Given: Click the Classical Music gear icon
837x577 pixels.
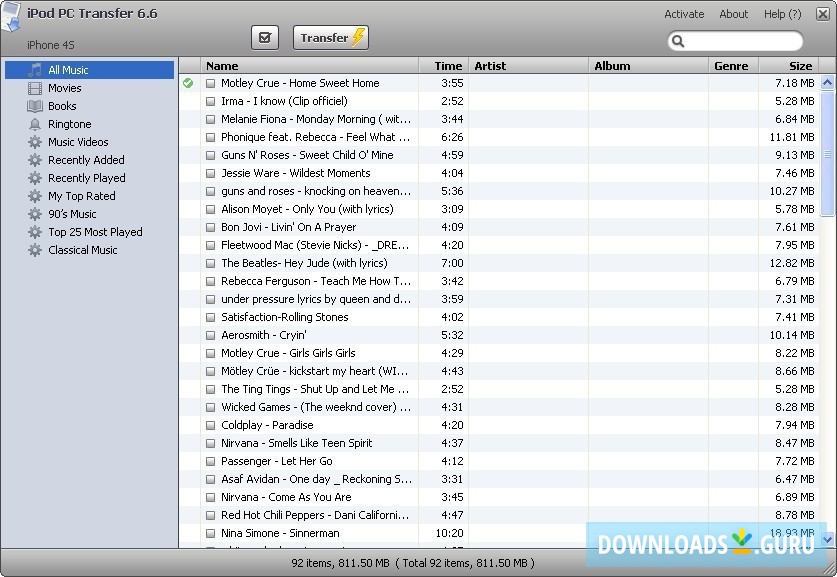Looking at the screenshot, I should pos(35,250).
